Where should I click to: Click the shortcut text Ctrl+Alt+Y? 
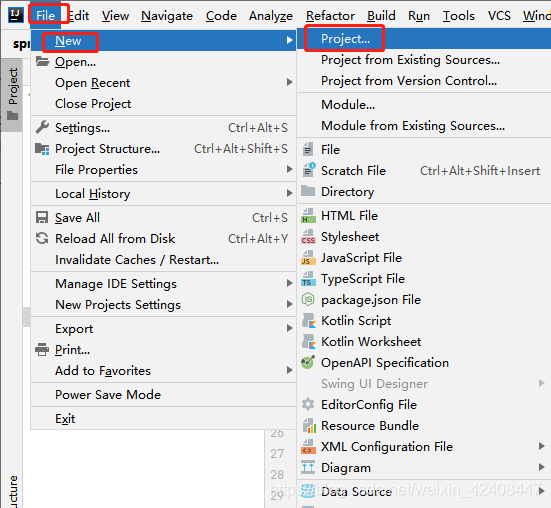click(258, 239)
